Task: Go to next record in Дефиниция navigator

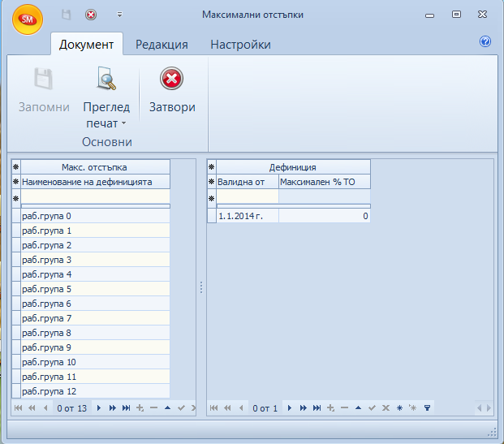Action: 289,408
